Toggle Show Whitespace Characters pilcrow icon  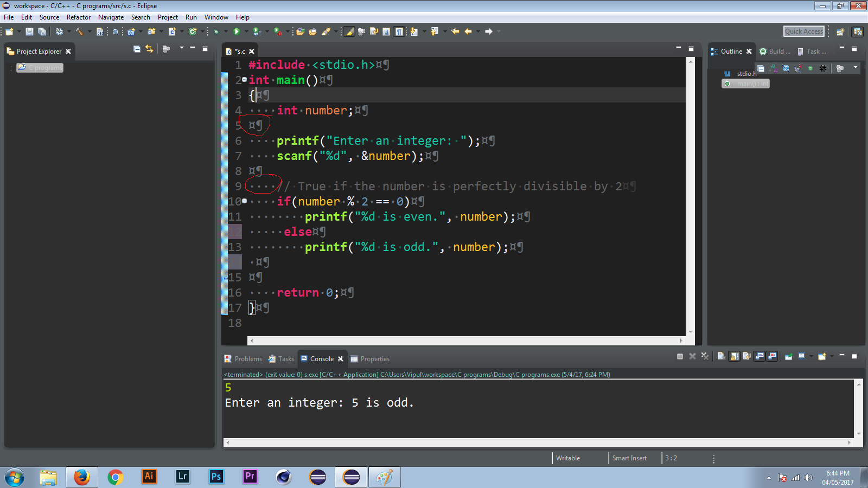399,31
